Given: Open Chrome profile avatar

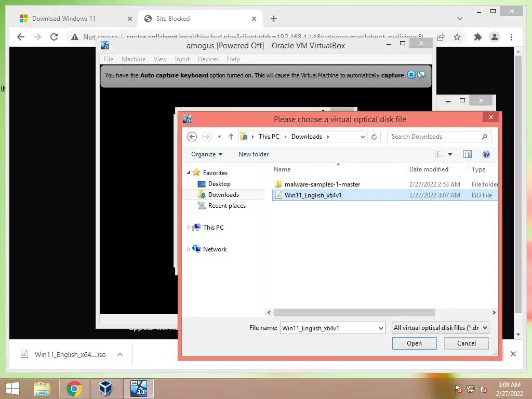Looking at the screenshot, I should pos(495,37).
